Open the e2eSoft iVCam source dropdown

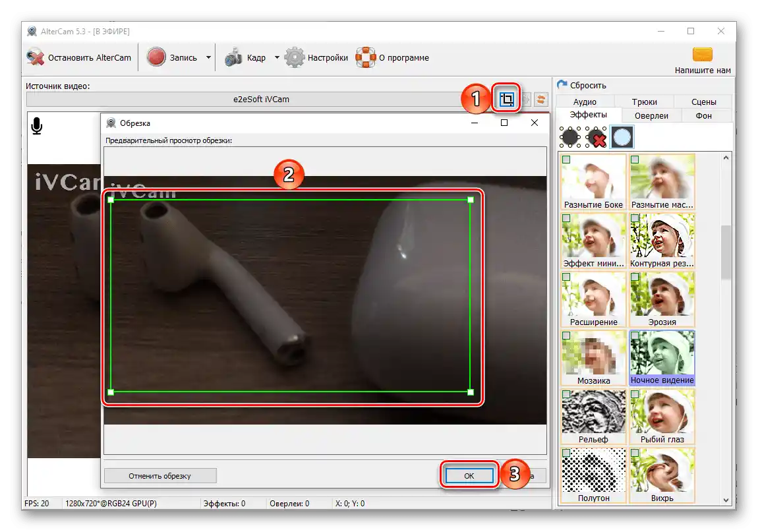pyautogui.click(x=261, y=99)
